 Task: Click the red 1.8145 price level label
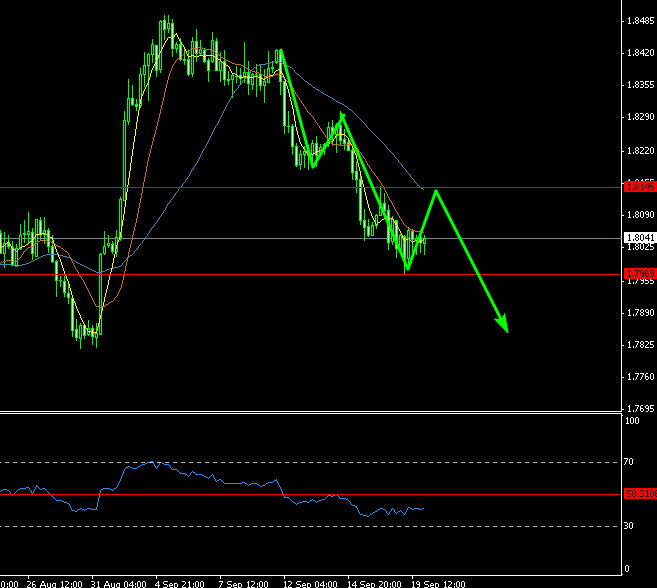tap(640, 187)
